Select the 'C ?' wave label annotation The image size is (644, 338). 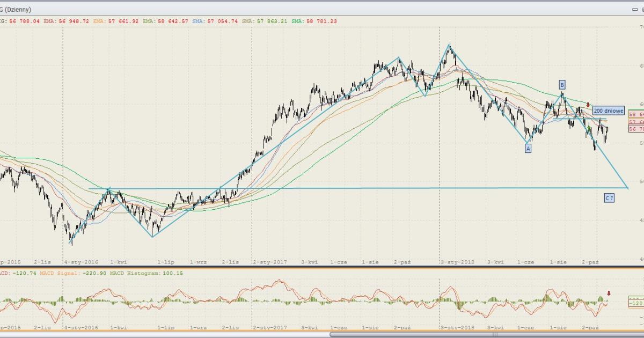click(x=609, y=198)
